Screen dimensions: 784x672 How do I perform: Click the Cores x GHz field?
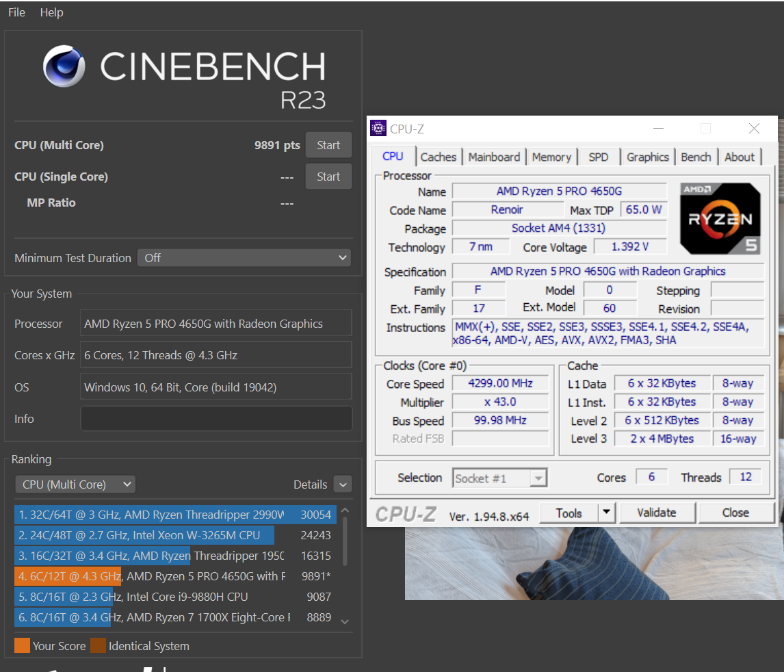(216, 355)
